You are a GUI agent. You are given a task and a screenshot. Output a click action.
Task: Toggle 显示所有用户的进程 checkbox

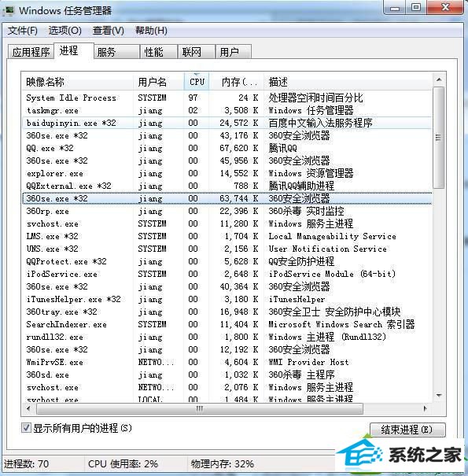click(26, 428)
